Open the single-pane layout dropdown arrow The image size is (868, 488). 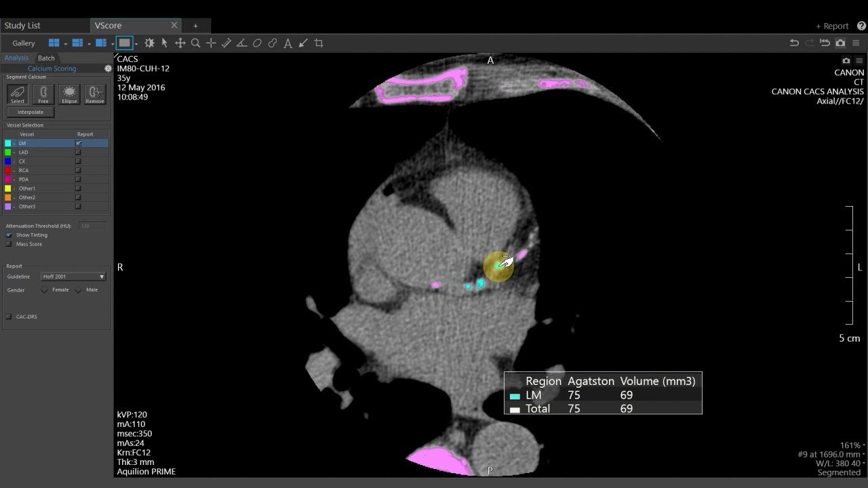tap(136, 43)
